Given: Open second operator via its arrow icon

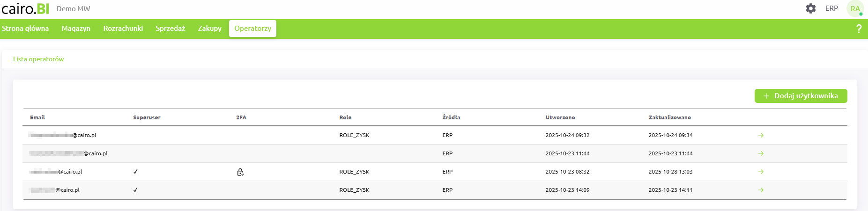Looking at the screenshot, I should [x=761, y=153].
